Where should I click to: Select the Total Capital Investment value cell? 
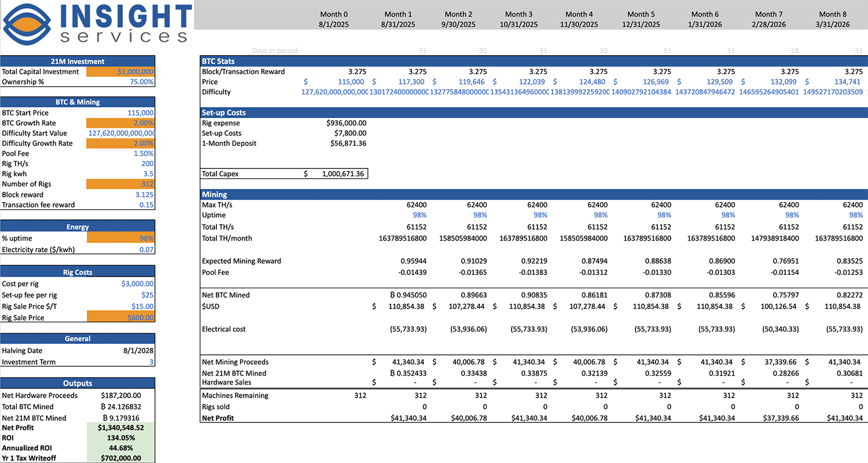120,72
